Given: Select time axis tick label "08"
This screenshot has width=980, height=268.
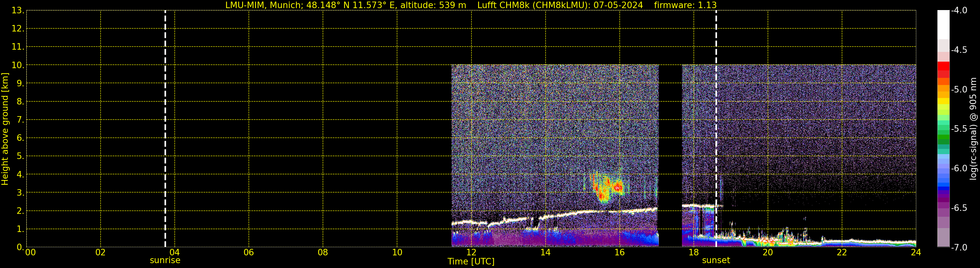Looking at the screenshot, I should [x=323, y=252].
